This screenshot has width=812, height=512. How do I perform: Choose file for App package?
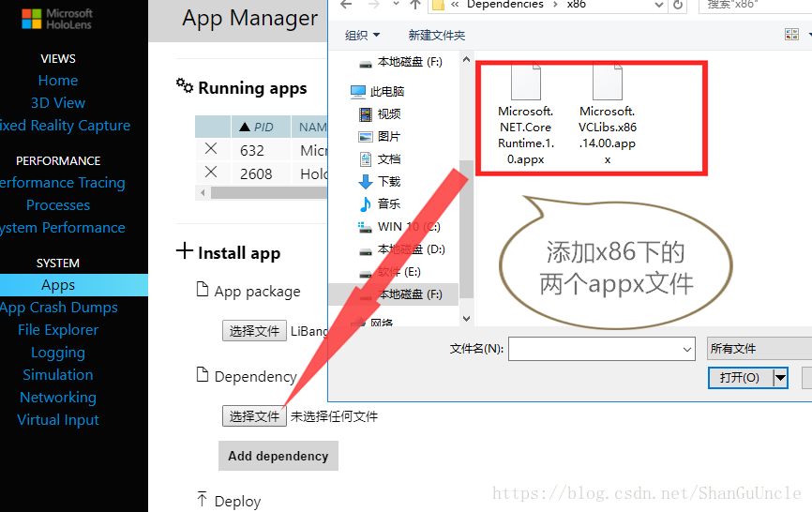pos(254,331)
